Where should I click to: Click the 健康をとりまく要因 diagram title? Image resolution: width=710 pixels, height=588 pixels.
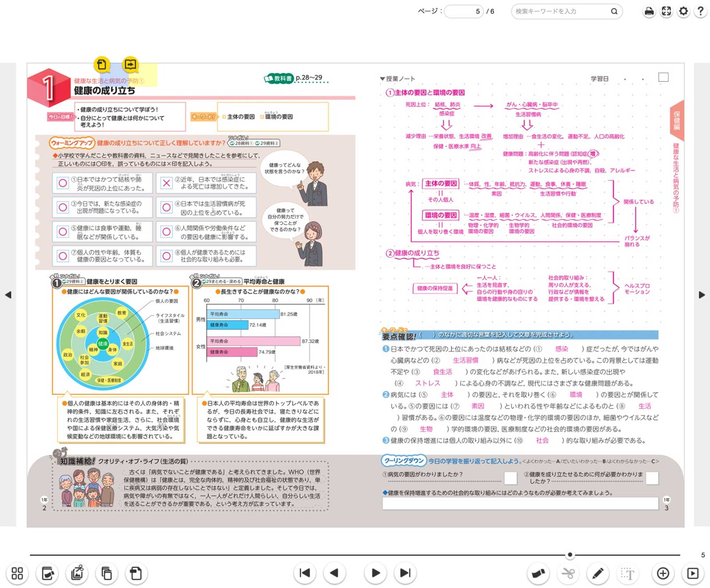[x=112, y=281]
